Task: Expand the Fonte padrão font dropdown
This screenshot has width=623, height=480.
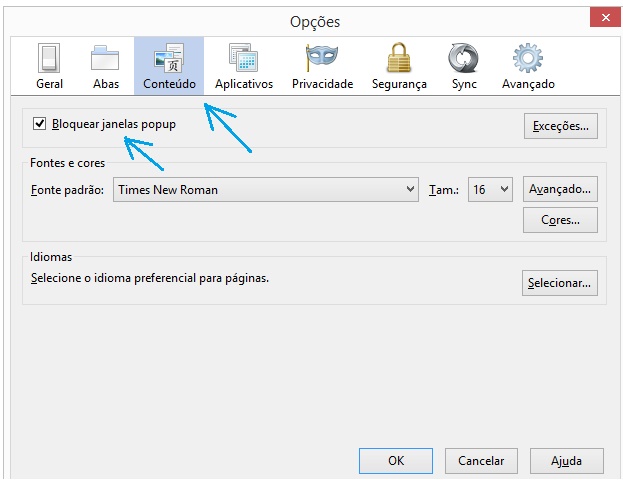Action: pyautogui.click(x=265, y=189)
